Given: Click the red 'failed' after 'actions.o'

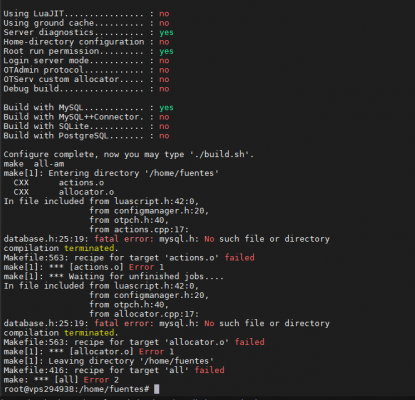Looking at the screenshot, I should 239,258.
